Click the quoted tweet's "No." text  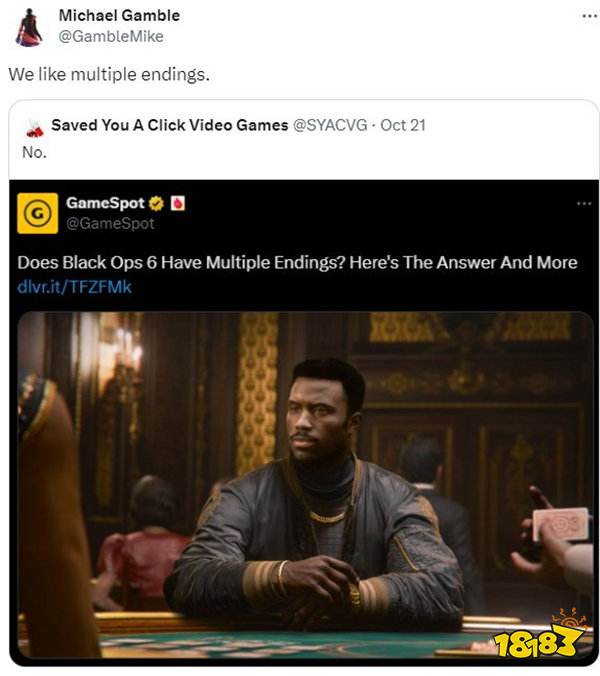(34, 152)
